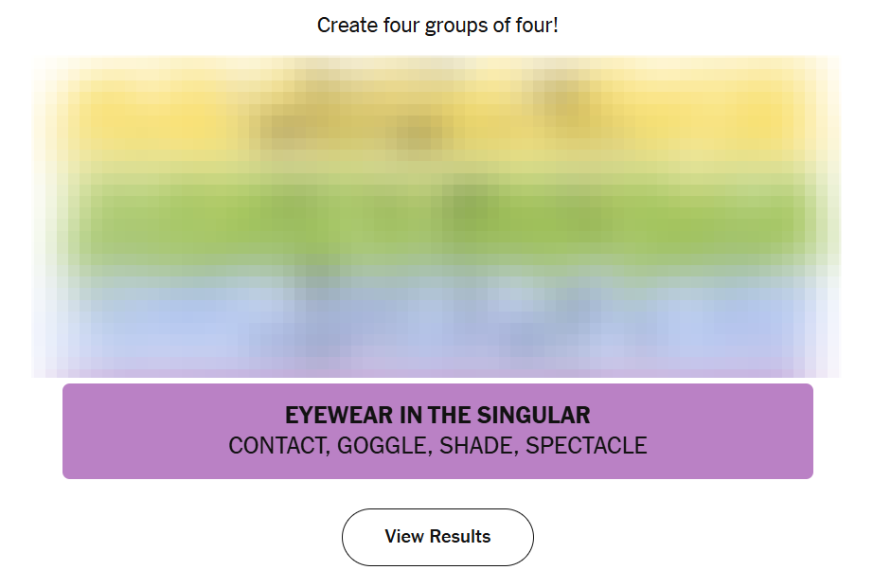The width and height of the screenshot is (873, 588).
Task: Select the word SPECTACLE in the purple card
Action: [x=586, y=446]
